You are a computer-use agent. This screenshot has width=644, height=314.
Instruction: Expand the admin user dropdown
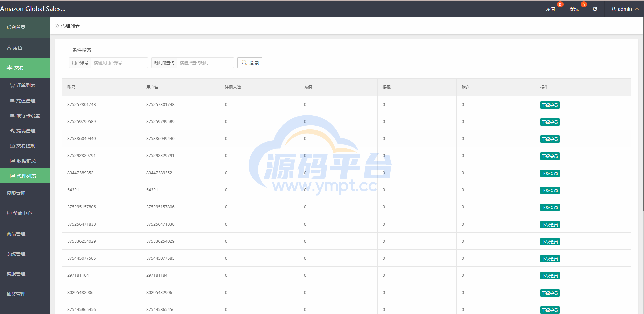click(625, 9)
